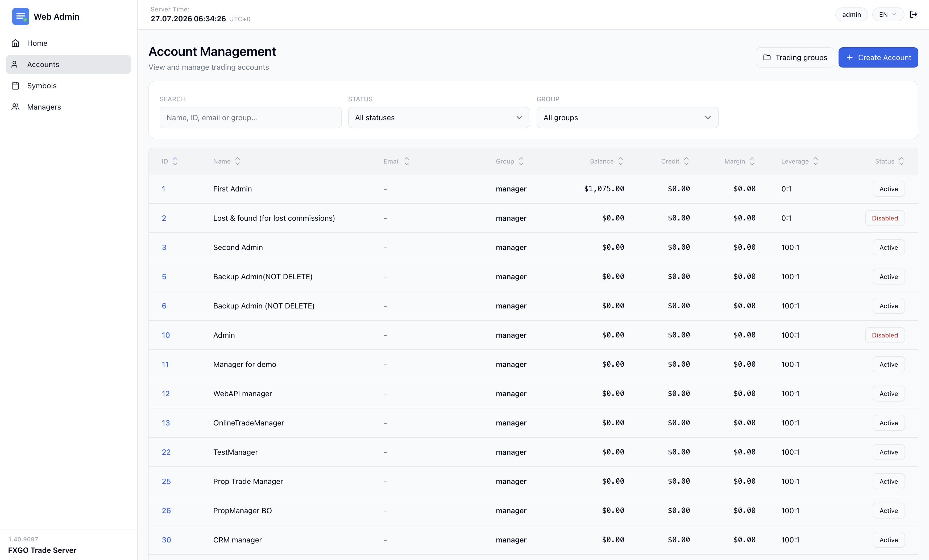This screenshot has width=929, height=560.
Task: Click the plus icon on Create Account
Action: coord(849,57)
